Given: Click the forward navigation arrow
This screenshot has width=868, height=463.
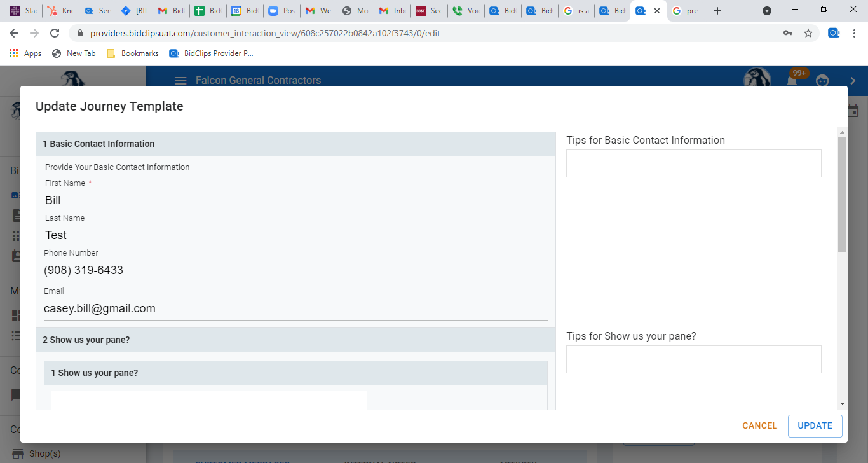Looking at the screenshot, I should (x=34, y=33).
